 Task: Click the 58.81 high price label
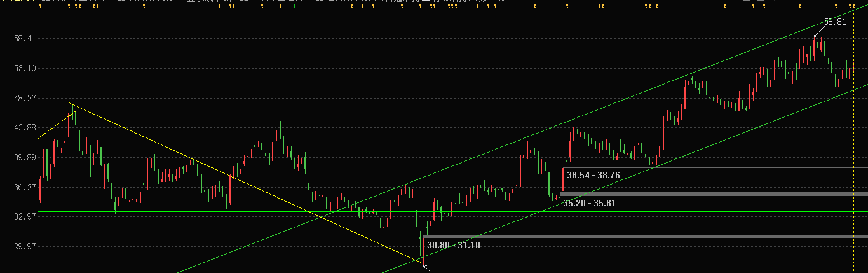tap(835, 22)
